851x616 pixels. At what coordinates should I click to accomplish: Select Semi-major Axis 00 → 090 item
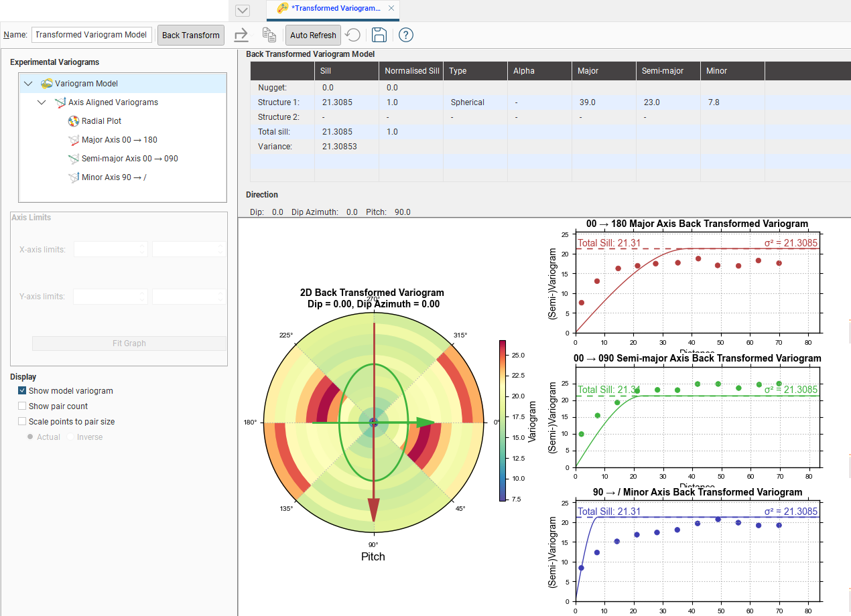[129, 159]
